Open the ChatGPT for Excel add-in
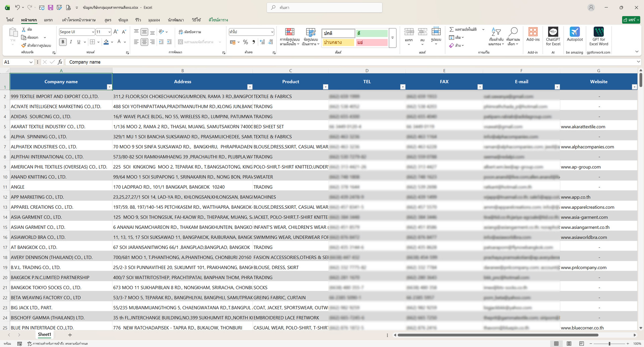Viewport: 644px width, 347px height. (553, 36)
